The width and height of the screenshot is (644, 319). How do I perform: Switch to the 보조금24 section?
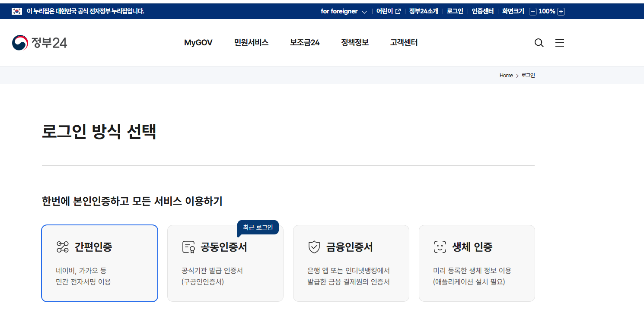305,42
